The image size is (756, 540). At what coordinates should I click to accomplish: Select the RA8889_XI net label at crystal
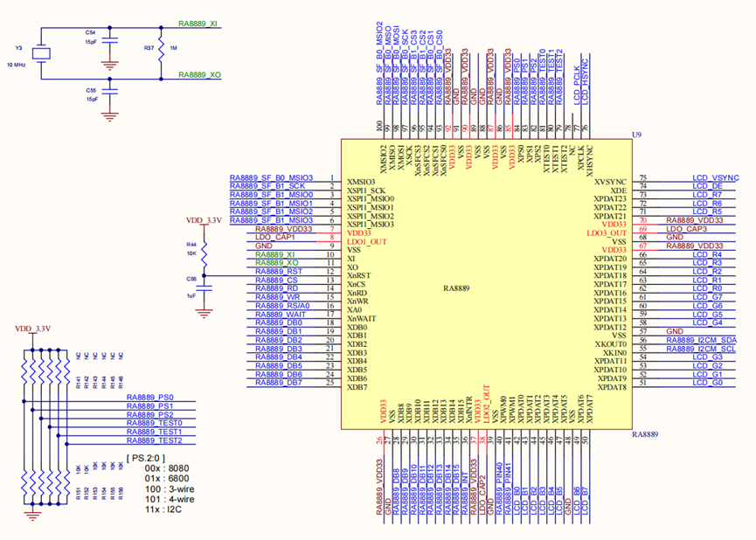[198, 24]
